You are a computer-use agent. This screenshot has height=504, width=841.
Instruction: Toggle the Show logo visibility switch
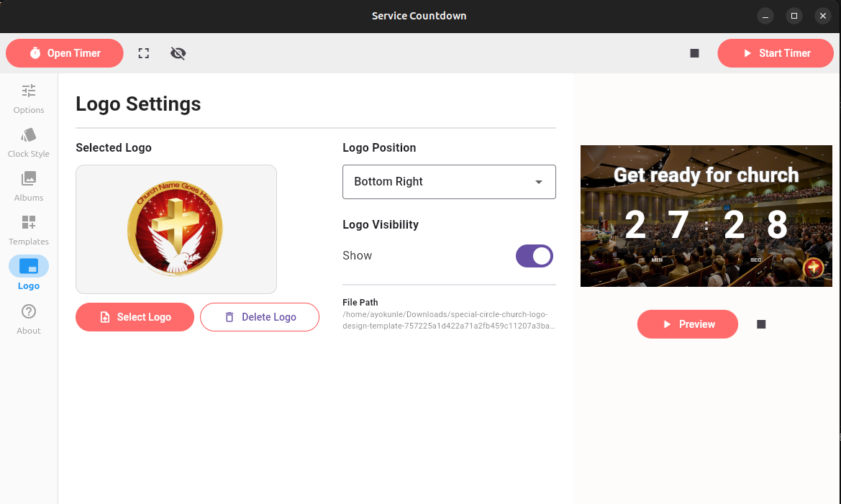click(535, 256)
